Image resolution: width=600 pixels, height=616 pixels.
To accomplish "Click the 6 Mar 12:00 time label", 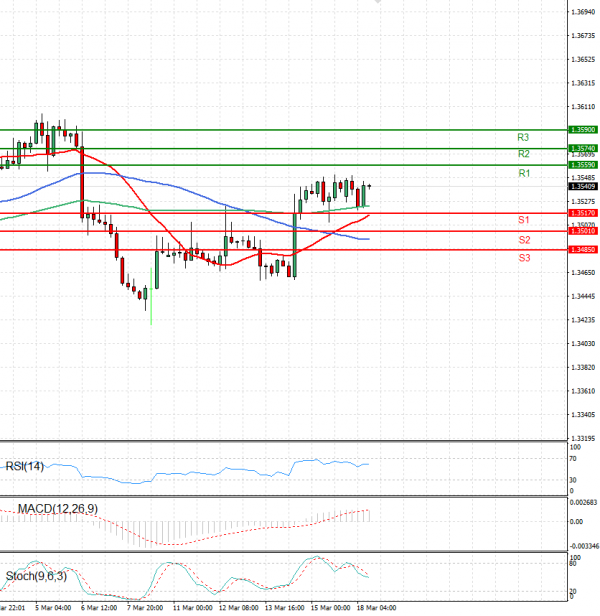I will click(99, 608).
